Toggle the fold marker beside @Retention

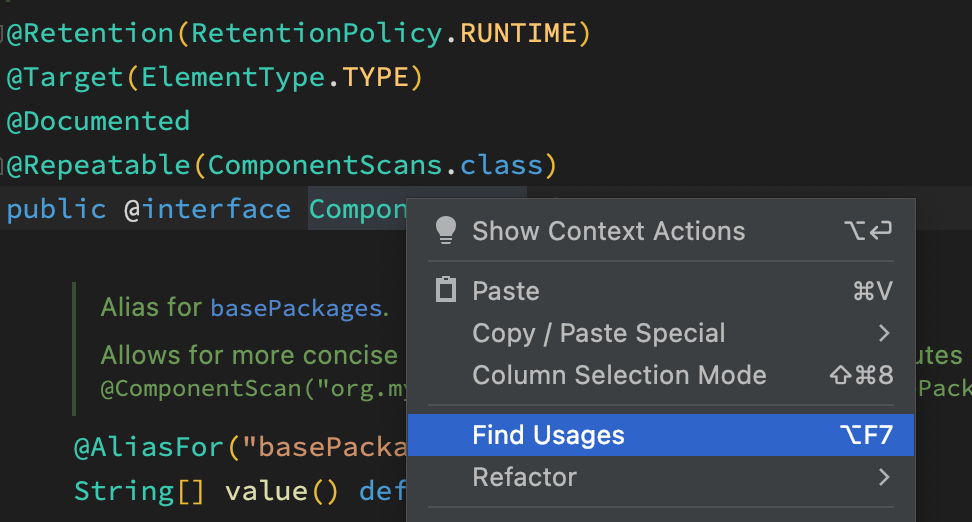(3, 34)
